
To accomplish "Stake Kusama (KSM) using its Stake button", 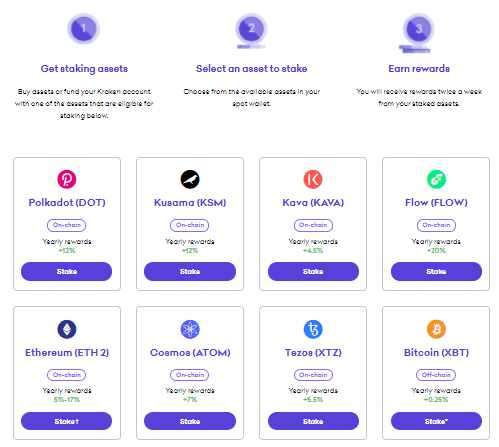I will click(x=190, y=271).
